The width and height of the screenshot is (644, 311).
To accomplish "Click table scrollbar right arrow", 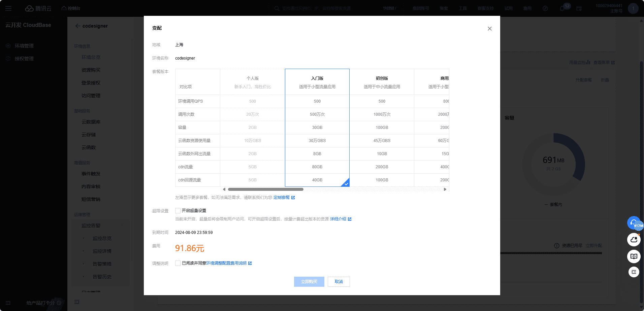I will click(x=445, y=189).
